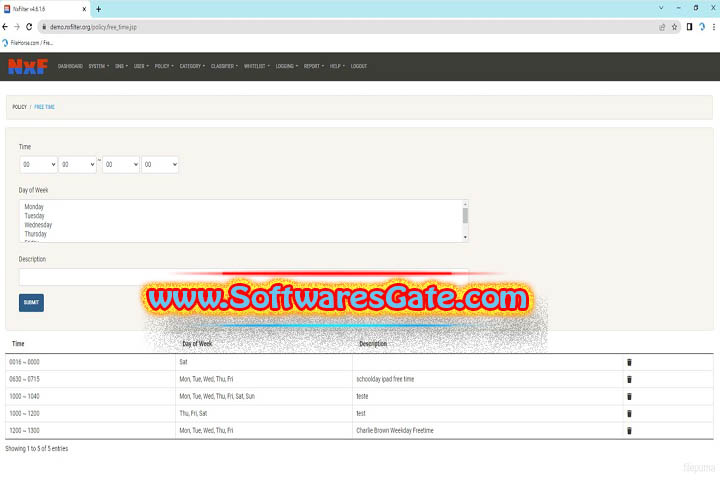
Task: Expand the SYSTEM menu
Action: click(99, 66)
